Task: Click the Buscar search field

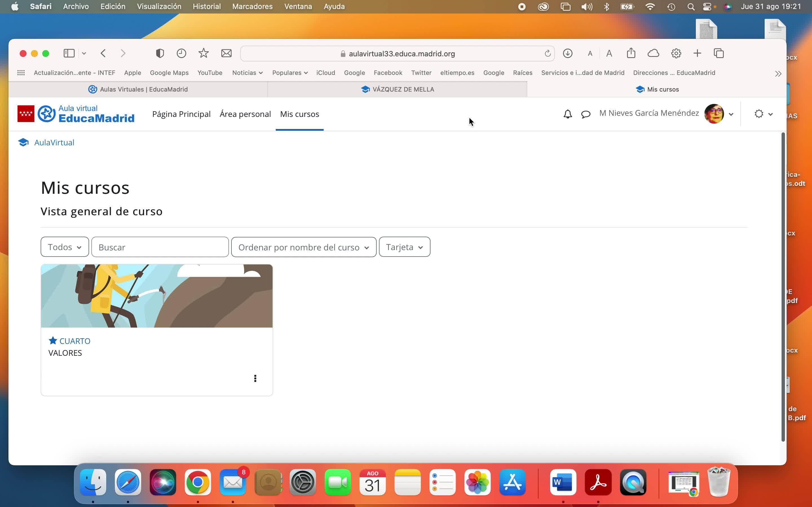Action: pos(160,247)
